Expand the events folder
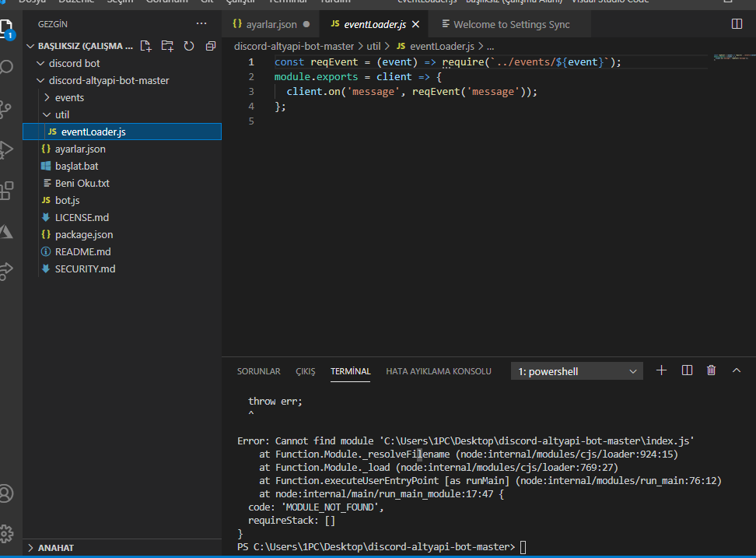 pyautogui.click(x=69, y=97)
